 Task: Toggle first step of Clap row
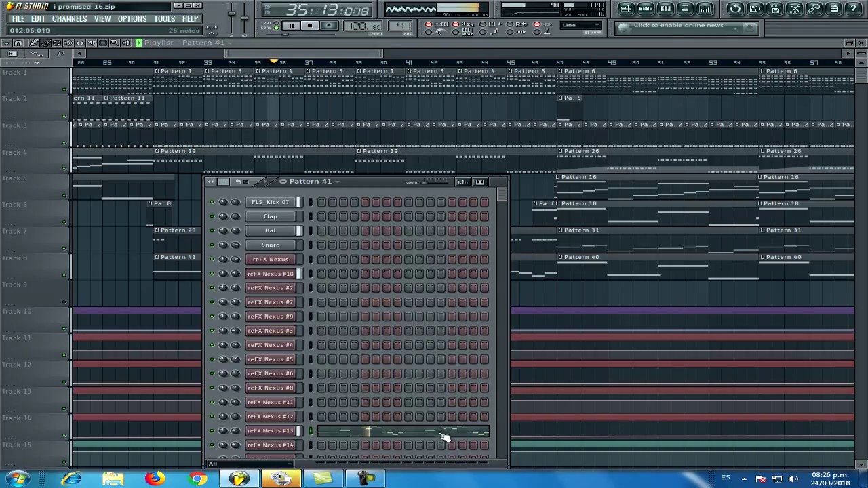point(321,216)
